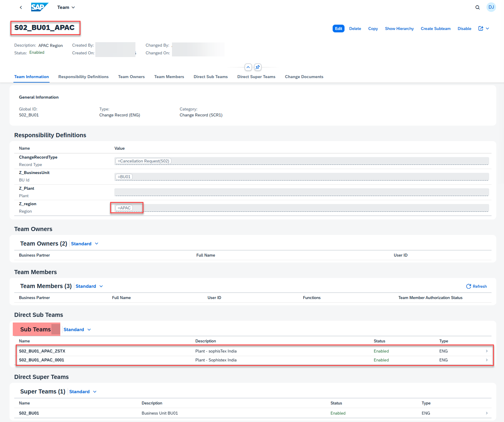The image size is (504, 422).
Task: Open S02_BU01_APAC_ZSTX row navigation arrow
Action: click(486, 351)
